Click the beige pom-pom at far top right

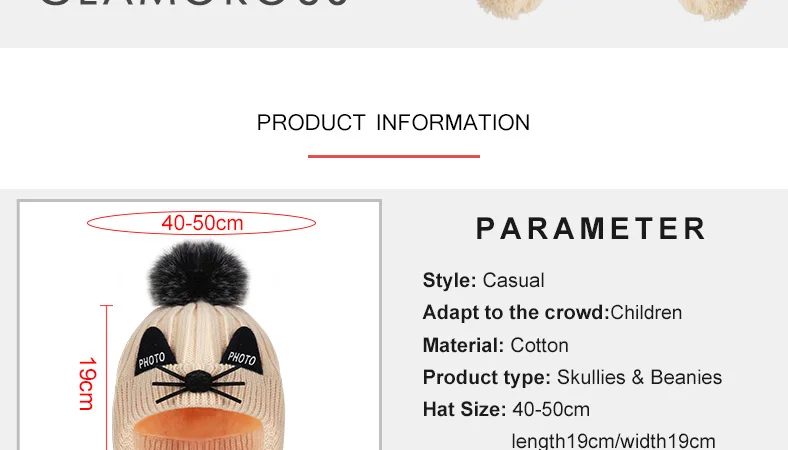point(713,9)
